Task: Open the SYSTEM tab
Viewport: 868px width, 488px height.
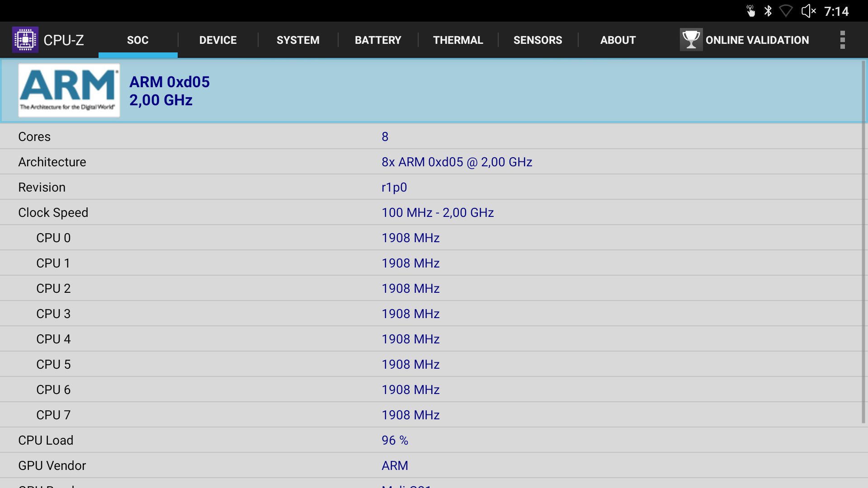Action: click(298, 40)
